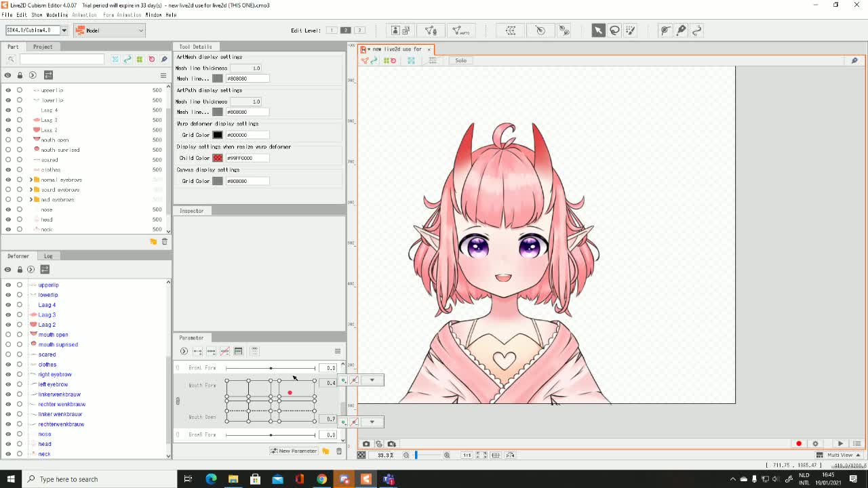Image resolution: width=868 pixels, height=488 pixels.
Task: Click the red Child Color swatch
Action: pyautogui.click(x=218, y=158)
